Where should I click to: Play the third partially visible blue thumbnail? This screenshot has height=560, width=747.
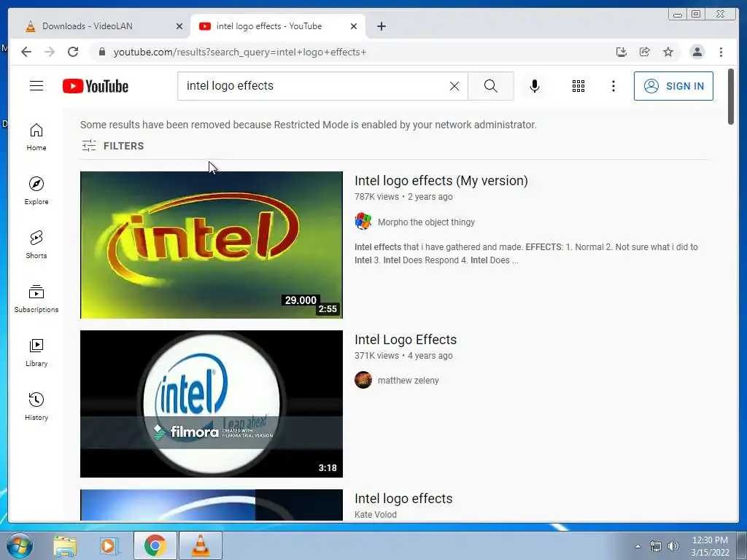coord(212,505)
